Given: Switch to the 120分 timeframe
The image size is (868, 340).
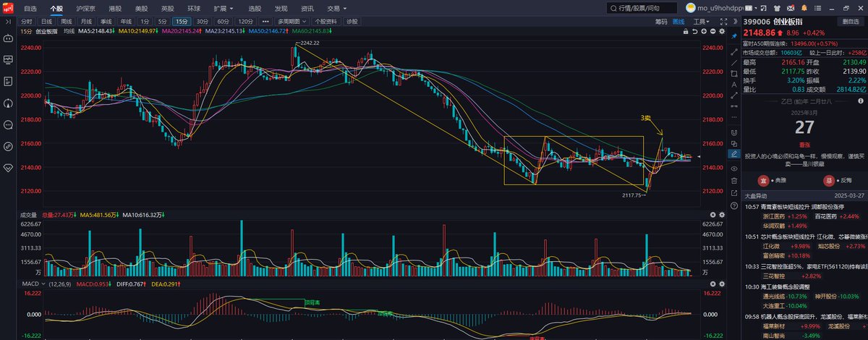Looking at the screenshot, I should coord(247,22).
